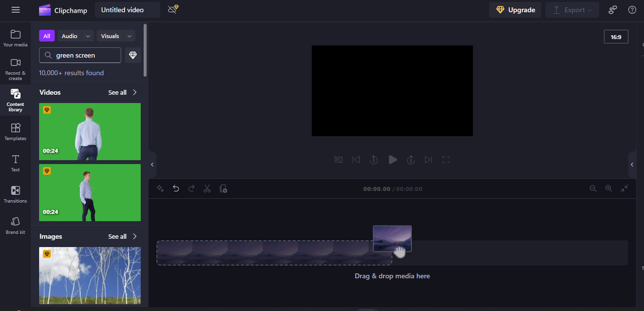Click the duplicate clip icon
The image size is (644, 311).
(x=223, y=189)
